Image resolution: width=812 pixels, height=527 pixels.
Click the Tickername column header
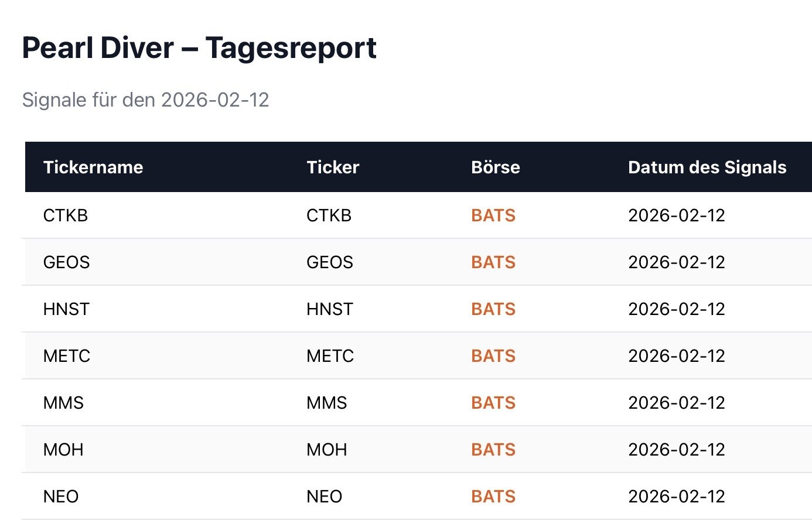pos(93,167)
